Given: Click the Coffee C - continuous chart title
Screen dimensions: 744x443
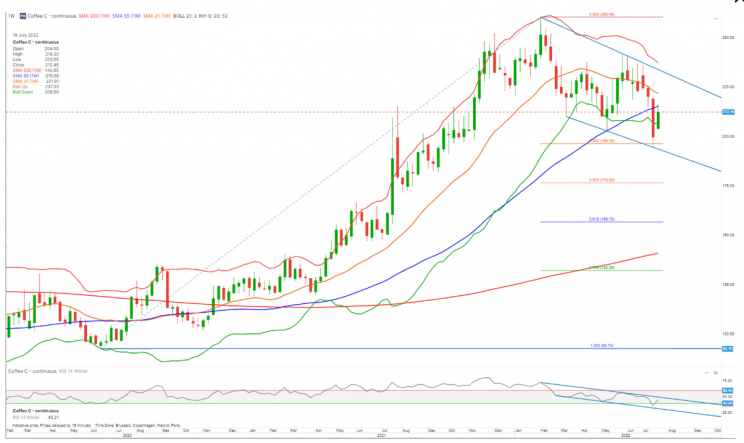Looking at the screenshot, I should pos(52,16).
